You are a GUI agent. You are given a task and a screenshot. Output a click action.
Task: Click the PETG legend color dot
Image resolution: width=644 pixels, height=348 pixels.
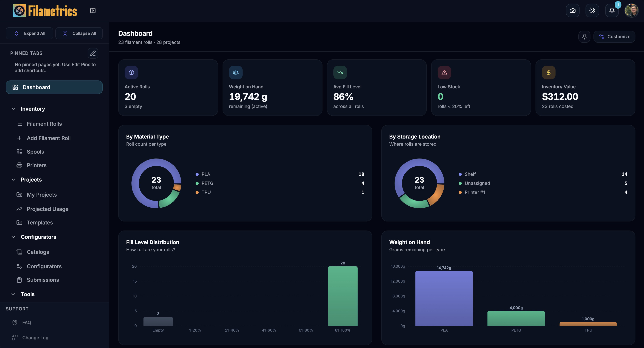pos(197,183)
